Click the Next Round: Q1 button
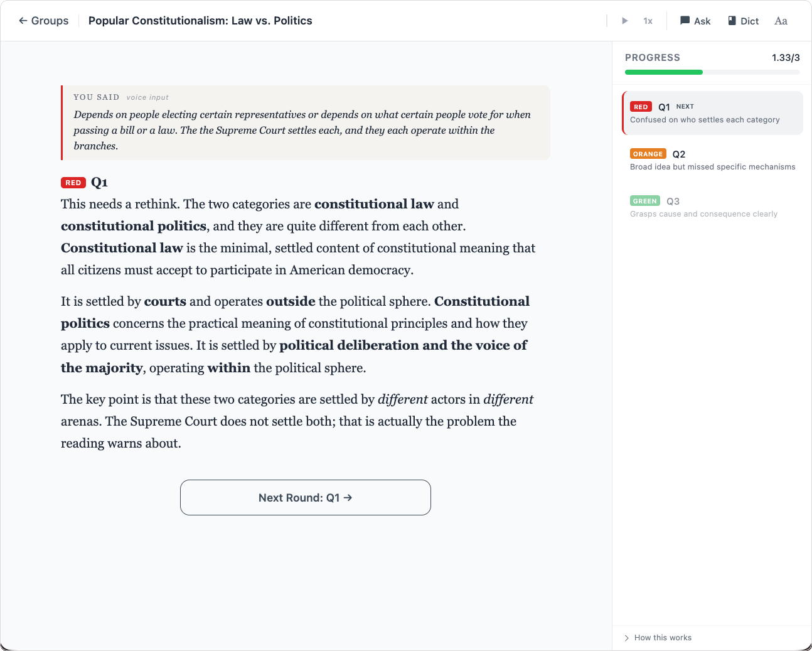 (305, 497)
